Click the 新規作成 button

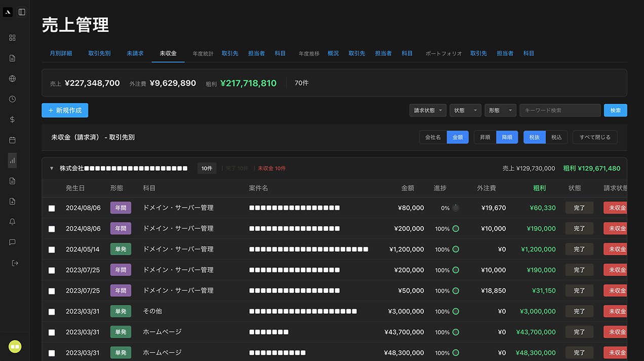click(x=65, y=110)
